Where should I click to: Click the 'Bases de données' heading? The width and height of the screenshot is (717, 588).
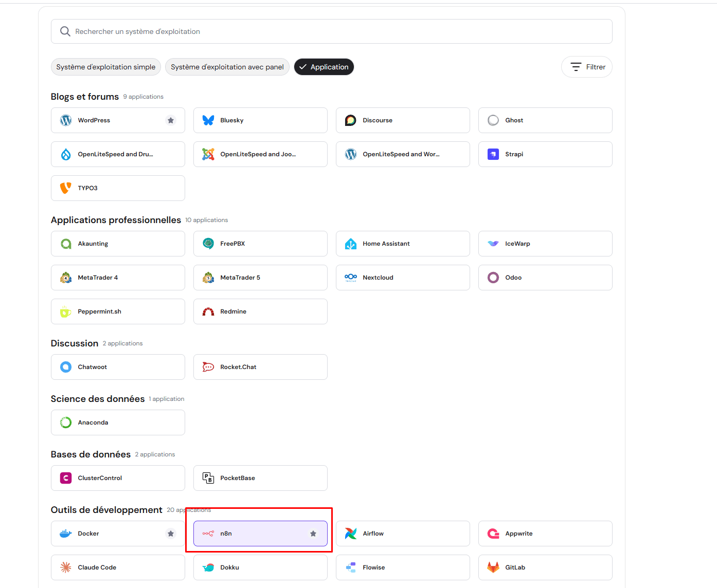pos(91,454)
